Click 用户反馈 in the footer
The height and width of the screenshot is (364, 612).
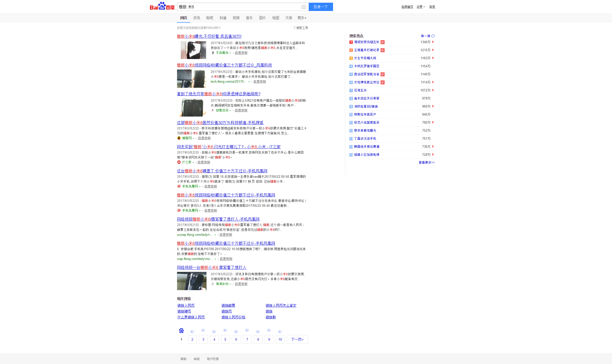(213, 359)
